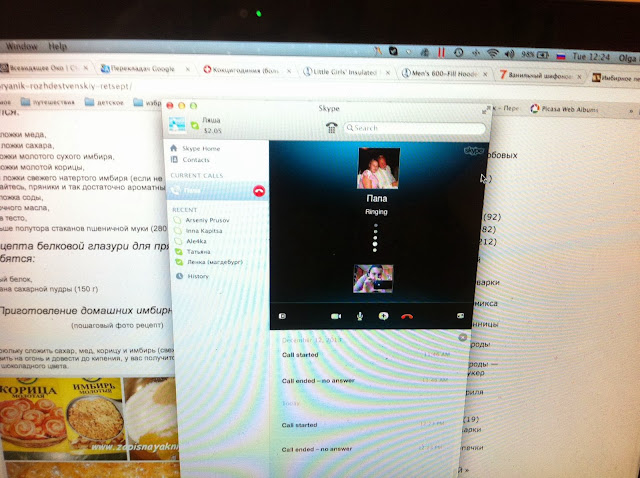Close the chat history circle button

pyautogui.click(x=462, y=337)
